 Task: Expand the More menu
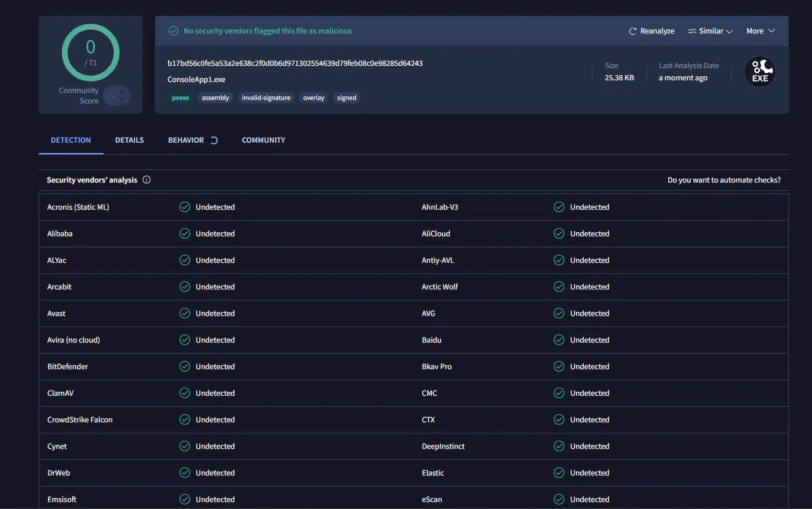[x=761, y=31]
